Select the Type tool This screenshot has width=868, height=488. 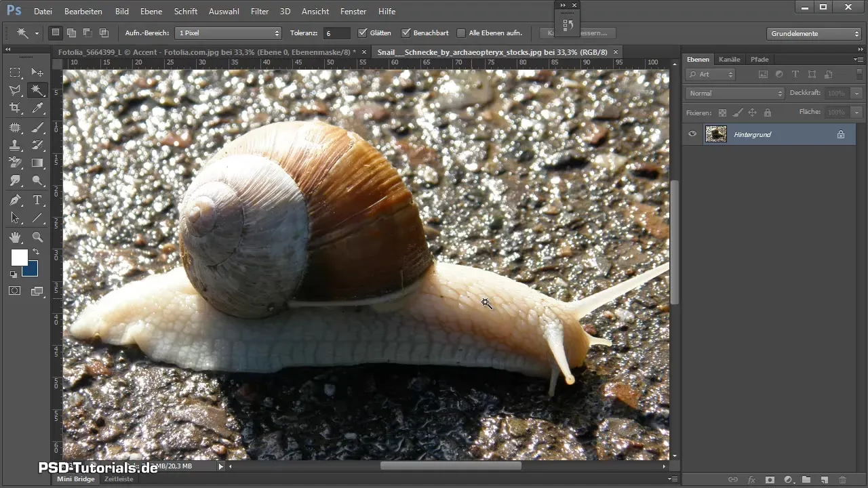pyautogui.click(x=37, y=200)
